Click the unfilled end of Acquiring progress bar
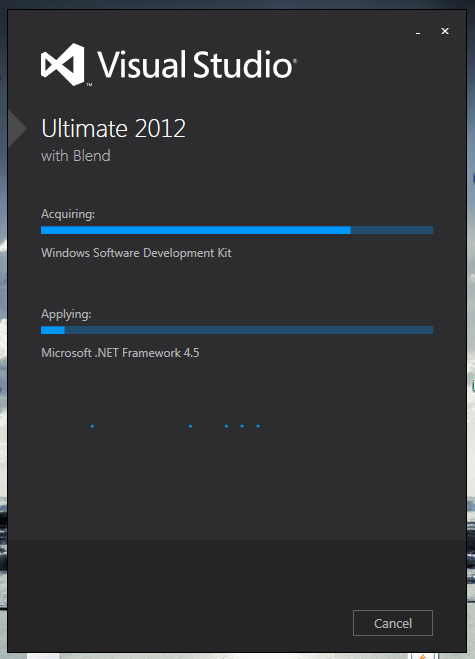This screenshot has height=659, width=475. [392, 230]
